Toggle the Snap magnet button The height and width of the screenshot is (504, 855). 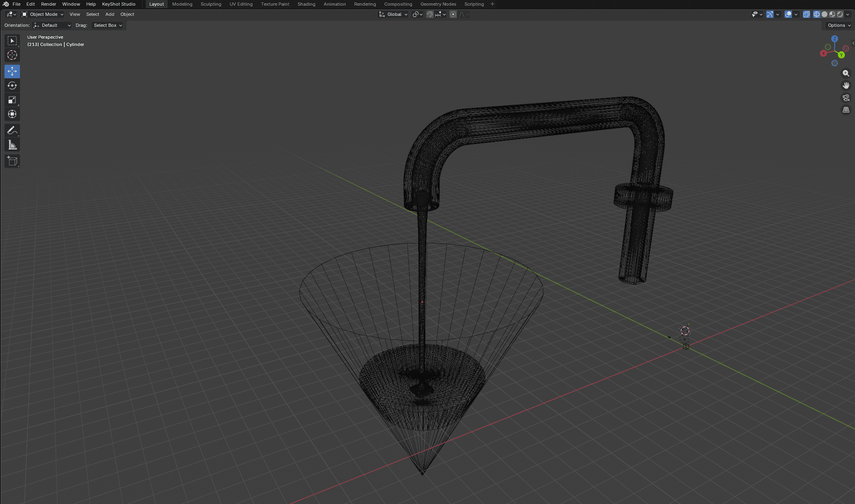[x=430, y=14]
